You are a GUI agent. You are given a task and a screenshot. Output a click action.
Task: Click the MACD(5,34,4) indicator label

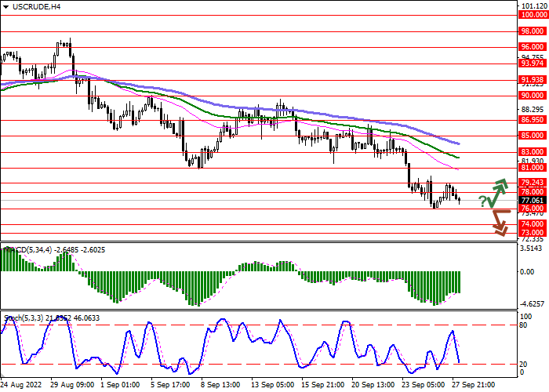(x=31, y=250)
